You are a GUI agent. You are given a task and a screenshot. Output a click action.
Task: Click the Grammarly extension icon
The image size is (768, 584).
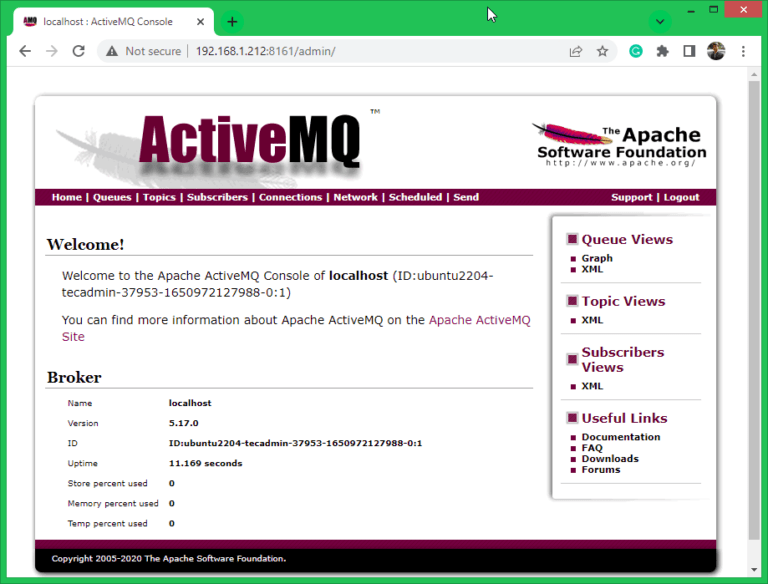(x=635, y=51)
